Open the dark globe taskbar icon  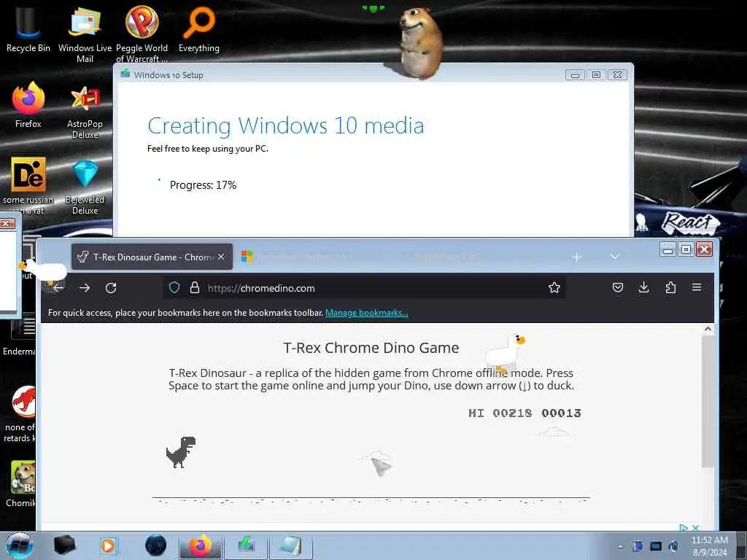tap(156, 545)
